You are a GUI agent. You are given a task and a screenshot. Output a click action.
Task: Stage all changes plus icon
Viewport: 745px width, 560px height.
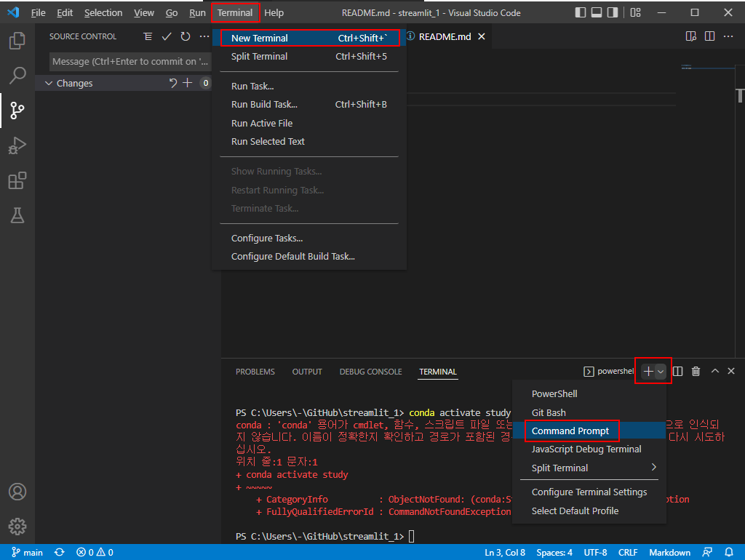coord(188,83)
